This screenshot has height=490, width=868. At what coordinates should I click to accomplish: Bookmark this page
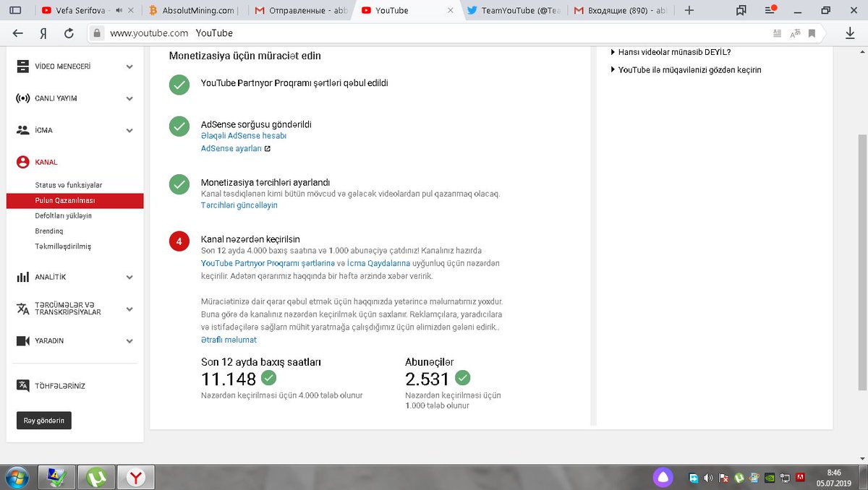(x=812, y=33)
